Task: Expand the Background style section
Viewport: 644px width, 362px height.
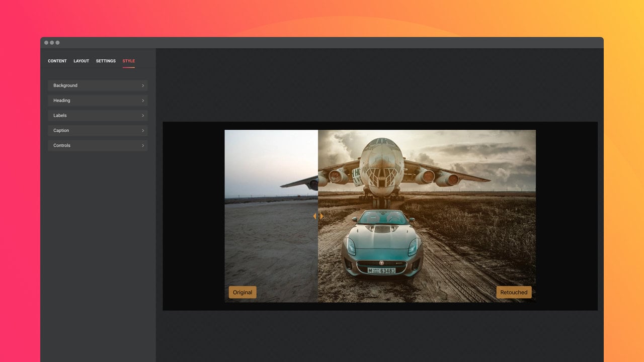Action: (x=98, y=85)
